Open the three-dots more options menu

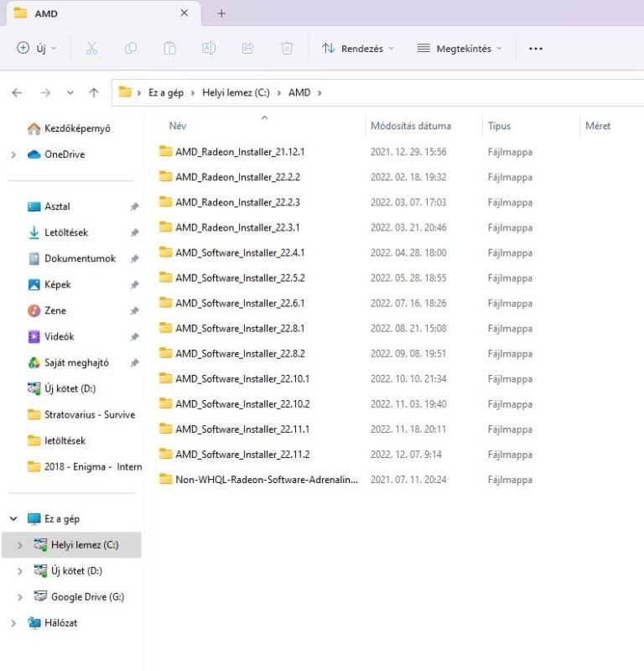tap(535, 49)
